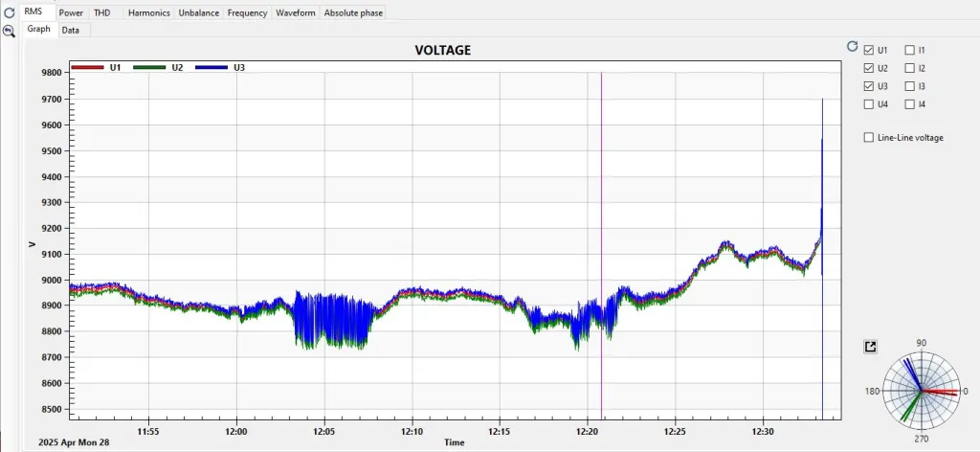Click the 12:00 time axis label
The width and height of the screenshot is (980, 452).
coord(236,431)
